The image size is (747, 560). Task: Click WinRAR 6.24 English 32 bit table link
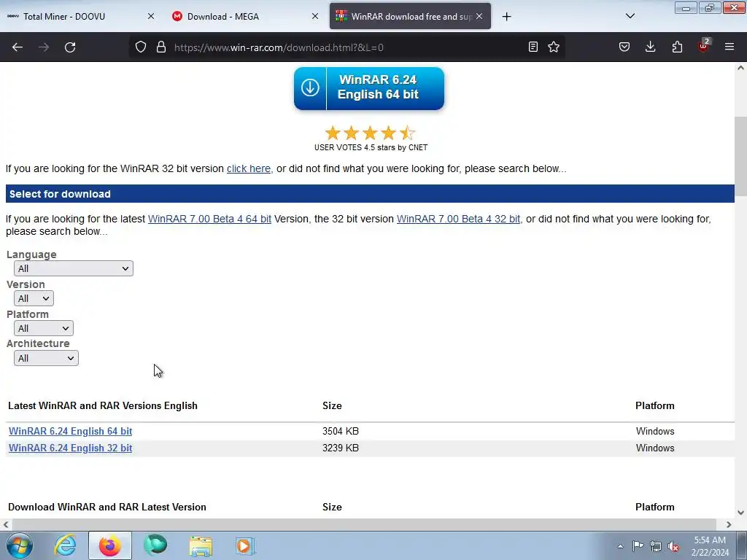click(71, 448)
